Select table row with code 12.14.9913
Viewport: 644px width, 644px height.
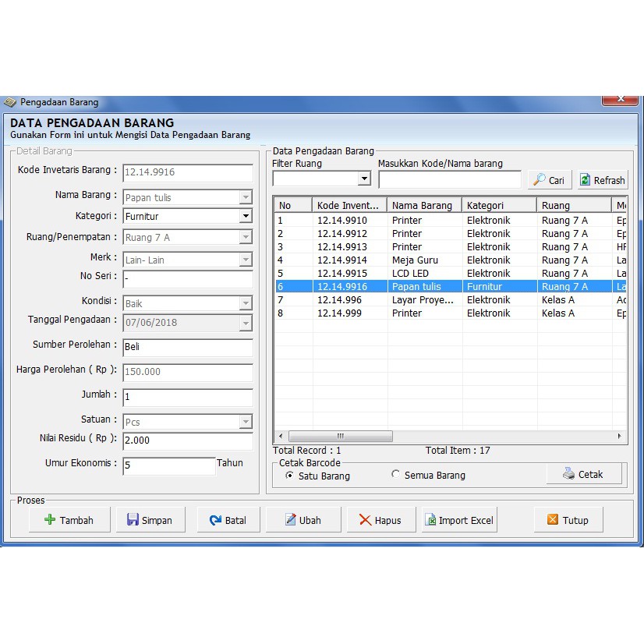point(451,246)
